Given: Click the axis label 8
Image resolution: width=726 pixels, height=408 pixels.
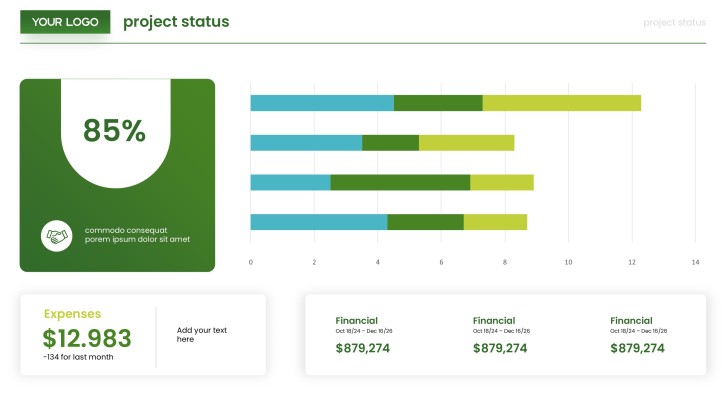Looking at the screenshot, I should click(x=505, y=262).
